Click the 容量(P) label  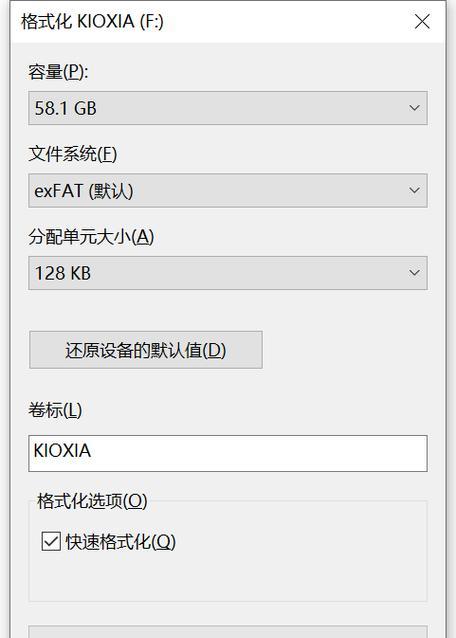[x=58, y=72]
